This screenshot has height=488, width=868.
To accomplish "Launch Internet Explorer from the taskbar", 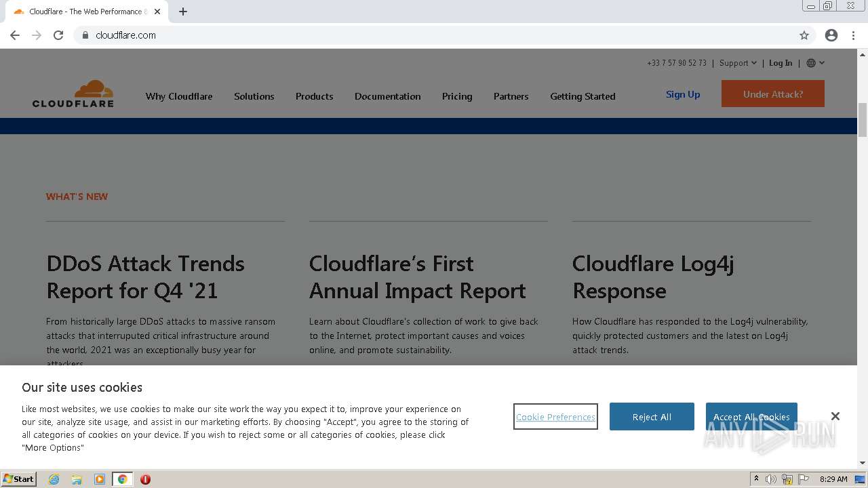I will pyautogui.click(x=54, y=479).
